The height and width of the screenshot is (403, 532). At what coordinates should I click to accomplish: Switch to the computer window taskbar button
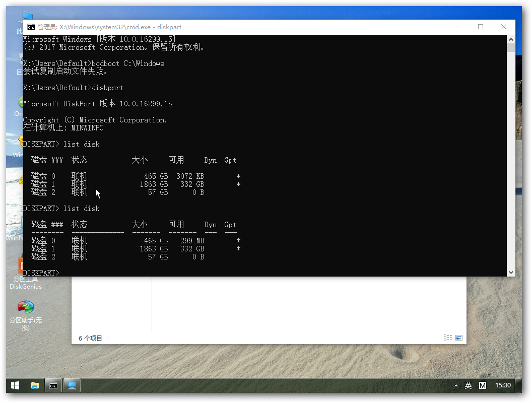[x=72, y=385]
